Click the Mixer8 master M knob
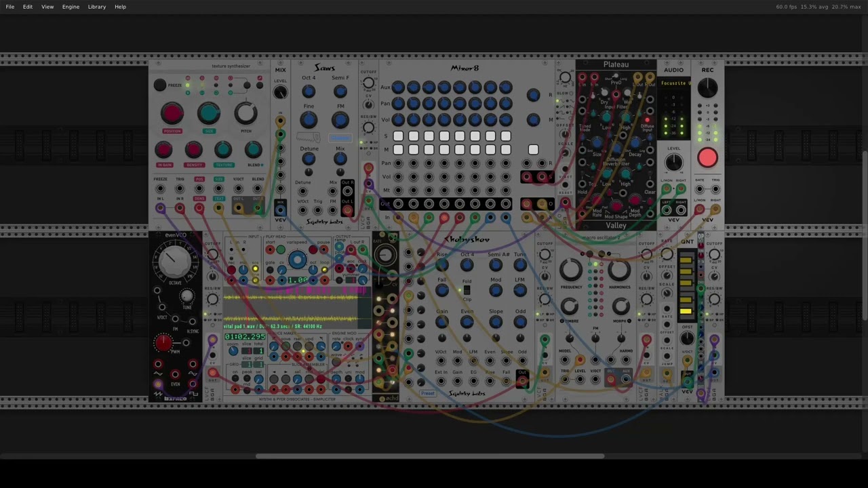The width and height of the screenshot is (868, 488). (x=534, y=120)
